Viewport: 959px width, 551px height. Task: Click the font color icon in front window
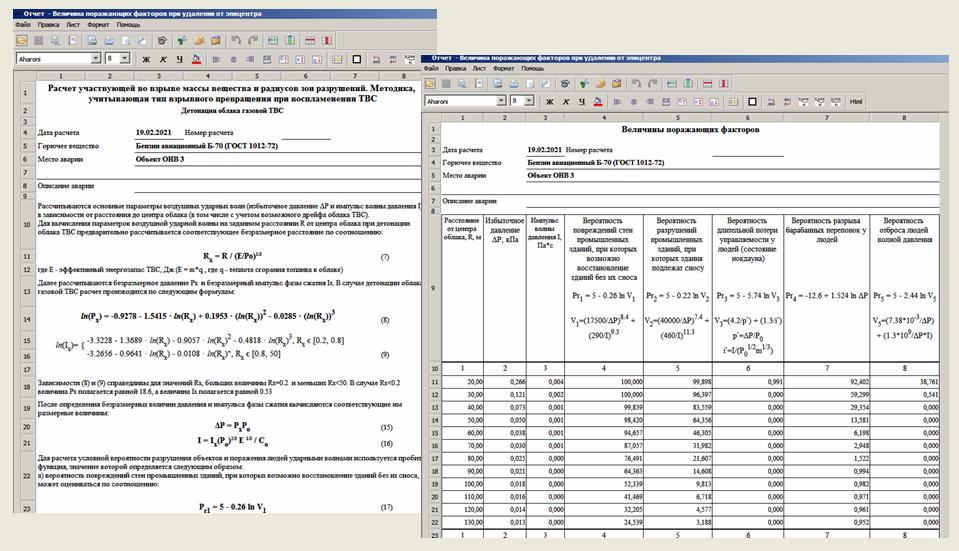click(x=598, y=102)
